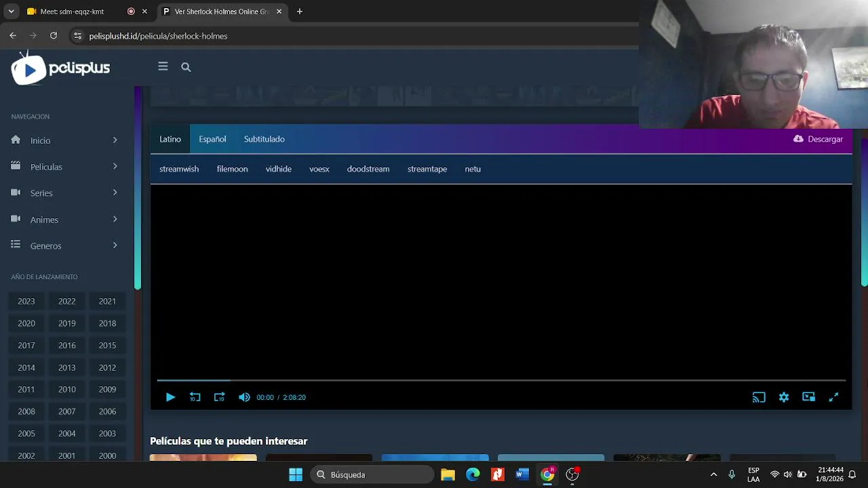The image size is (868, 488).
Task: Close the Ver Sherlock Holmes Online tab
Action: coord(279,12)
